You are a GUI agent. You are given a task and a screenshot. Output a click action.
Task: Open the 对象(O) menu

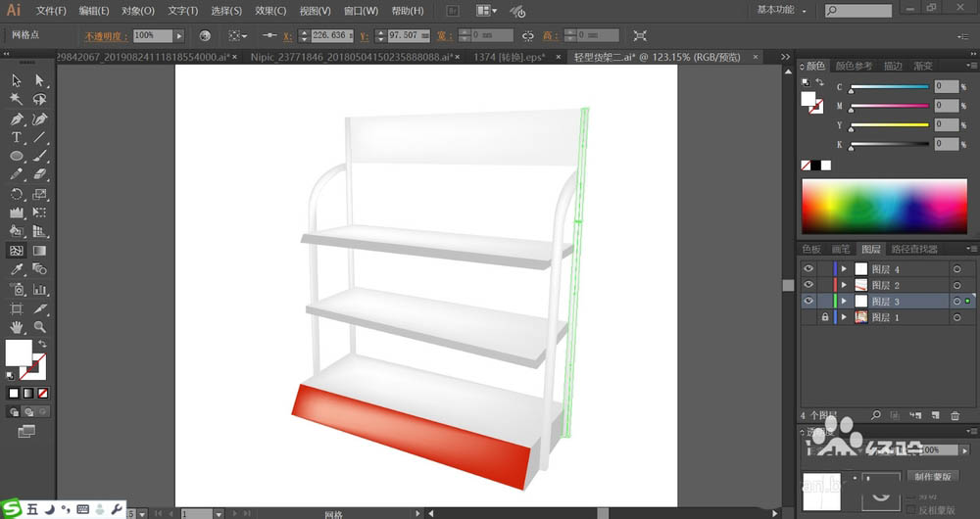137,11
